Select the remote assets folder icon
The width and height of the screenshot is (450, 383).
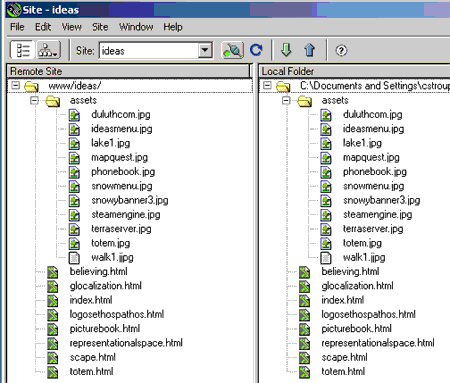[x=53, y=101]
